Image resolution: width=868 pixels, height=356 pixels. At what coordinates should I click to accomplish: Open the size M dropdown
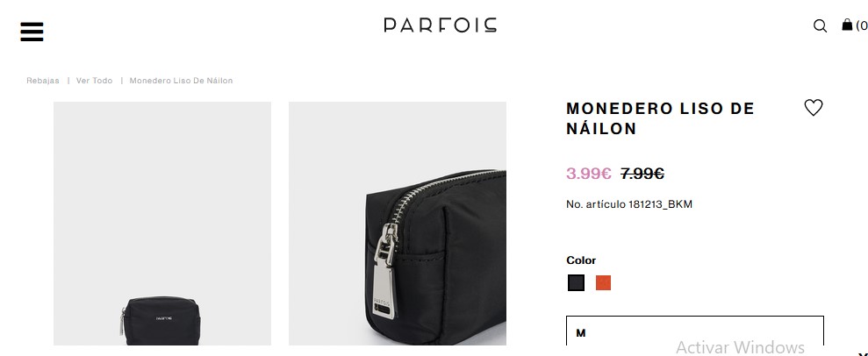click(x=695, y=333)
